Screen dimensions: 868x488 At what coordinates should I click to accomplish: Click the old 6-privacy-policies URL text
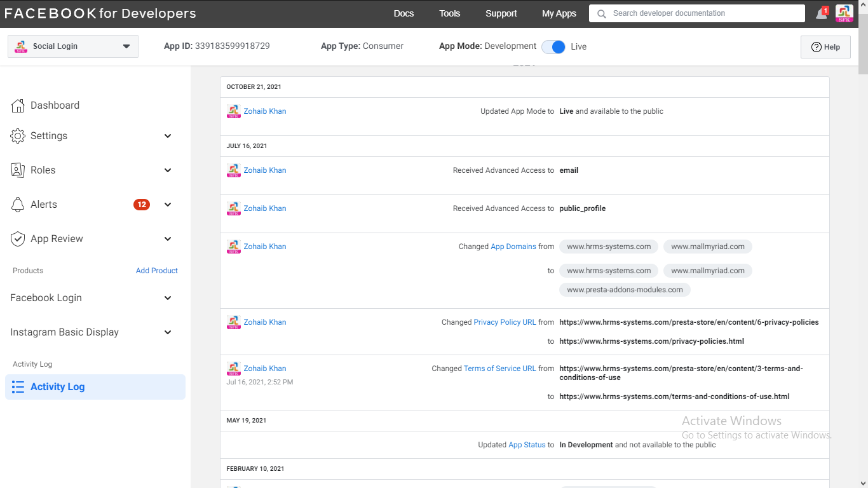[689, 322]
